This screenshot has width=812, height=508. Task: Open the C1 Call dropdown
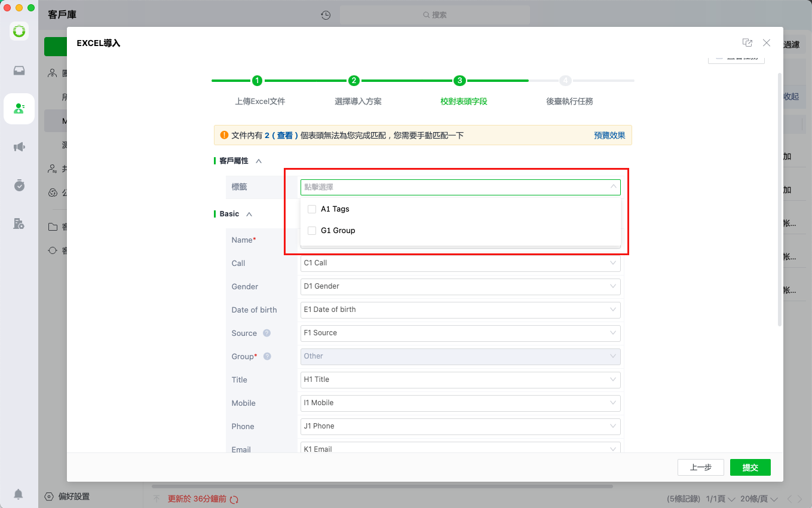click(x=460, y=263)
